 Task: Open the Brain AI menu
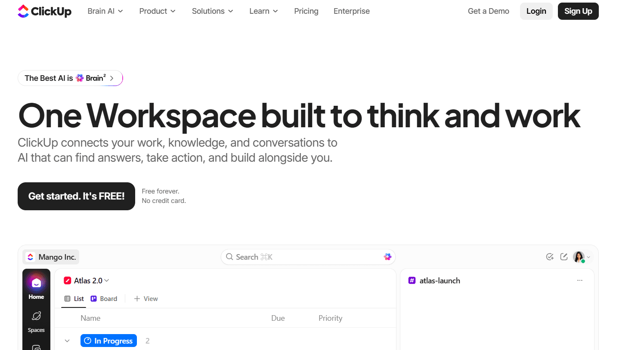click(x=105, y=11)
